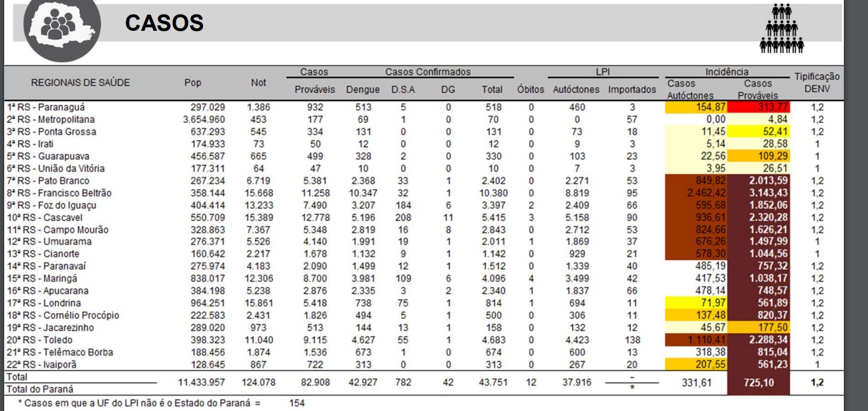The height and width of the screenshot is (411, 868).
Task: Click the Metropolitana population value 3.654.960
Action: pyautogui.click(x=204, y=120)
